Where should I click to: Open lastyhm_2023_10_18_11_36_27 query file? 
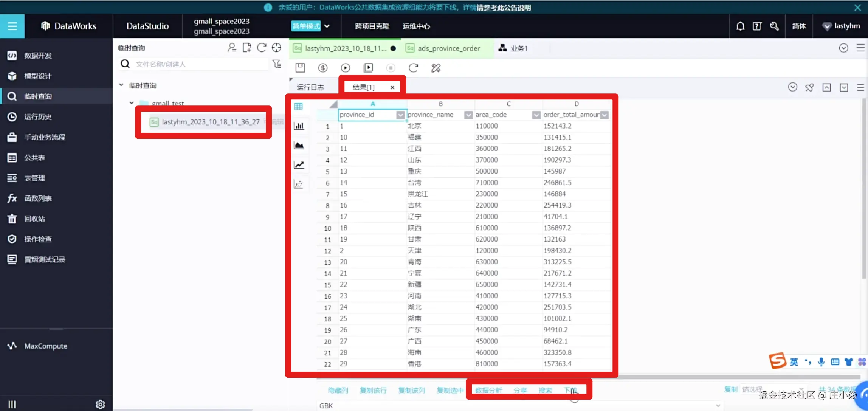(x=210, y=122)
